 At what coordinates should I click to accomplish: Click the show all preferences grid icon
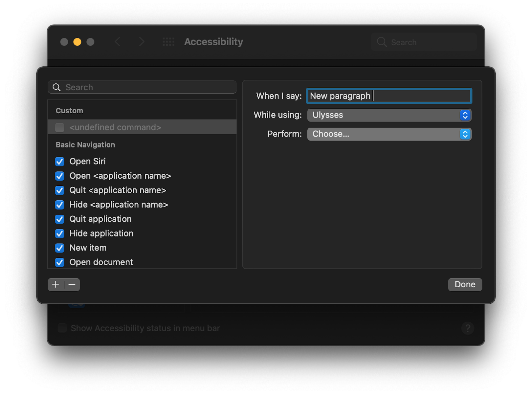tap(169, 42)
